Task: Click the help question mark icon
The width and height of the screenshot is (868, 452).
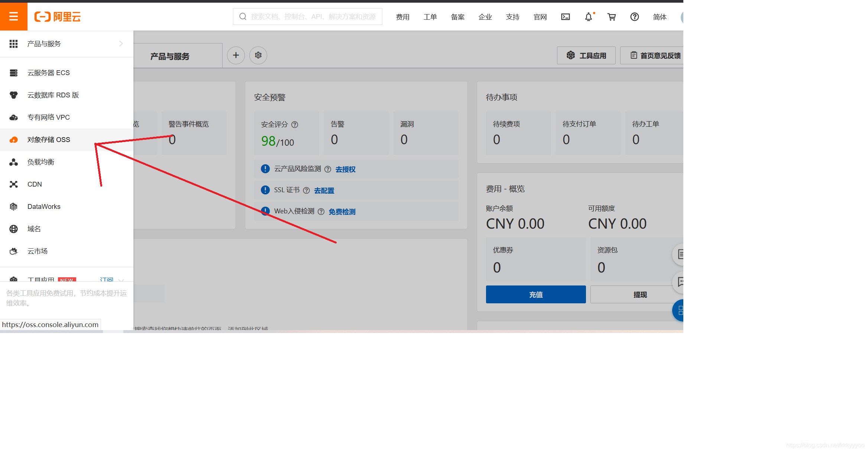Action: click(x=634, y=17)
